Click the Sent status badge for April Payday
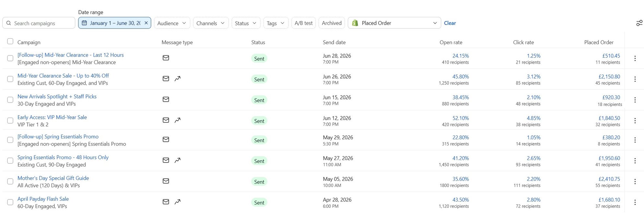This screenshot has height=213, width=644. click(259, 202)
